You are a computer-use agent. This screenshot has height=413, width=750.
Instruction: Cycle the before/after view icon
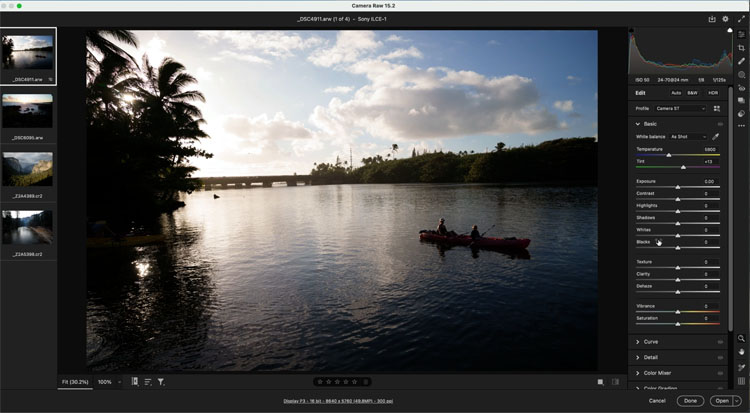tap(600, 382)
